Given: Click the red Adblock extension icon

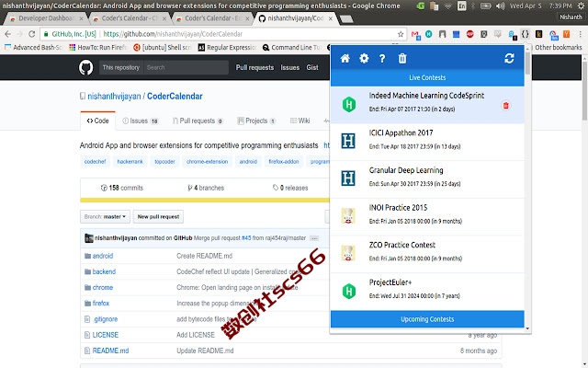Looking at the screenshot, I should pos(469,34).
